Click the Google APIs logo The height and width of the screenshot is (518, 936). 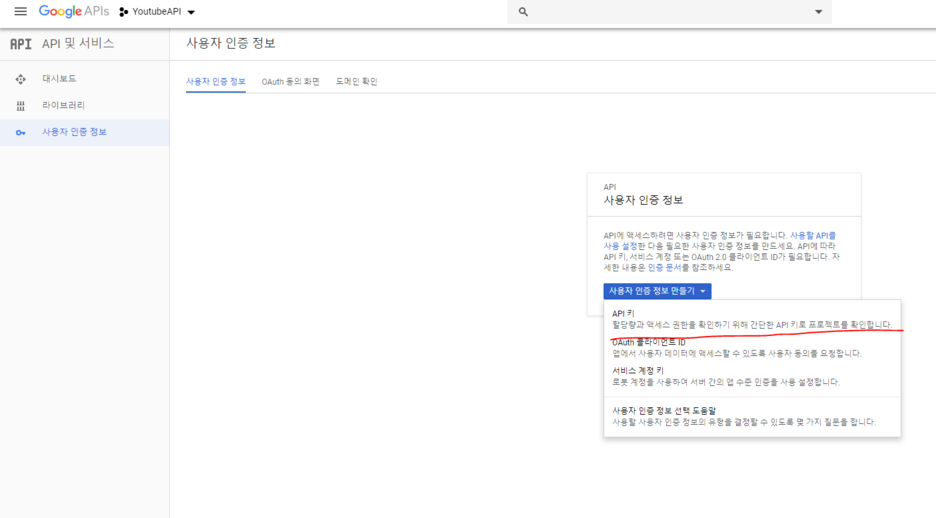(74, 11)
